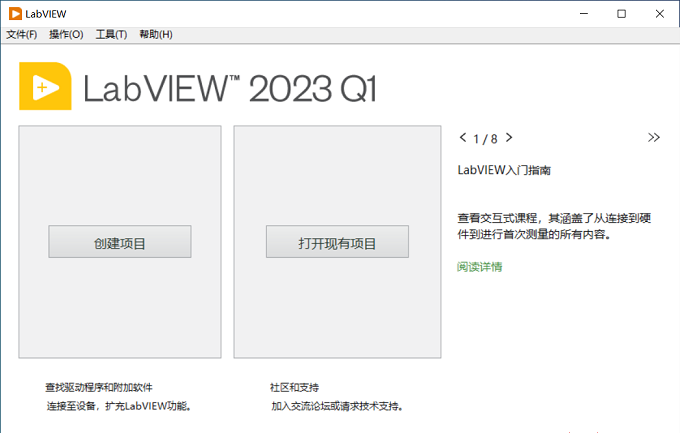The width and height of the screenshot is (680, 433).
Task: Click the yellow LabVIEW logo
Action: pos(45,86)
